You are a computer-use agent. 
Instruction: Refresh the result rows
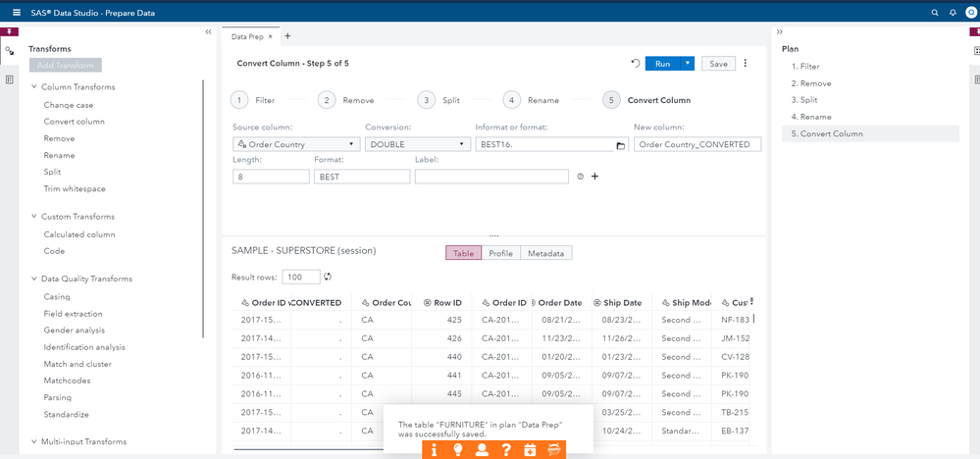pos(328,277)
